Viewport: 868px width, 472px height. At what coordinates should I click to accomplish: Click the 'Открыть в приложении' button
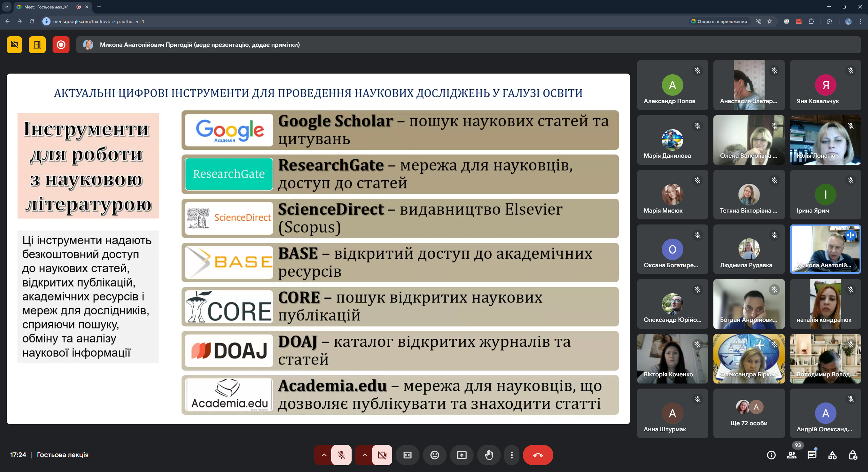click(719, 21)
